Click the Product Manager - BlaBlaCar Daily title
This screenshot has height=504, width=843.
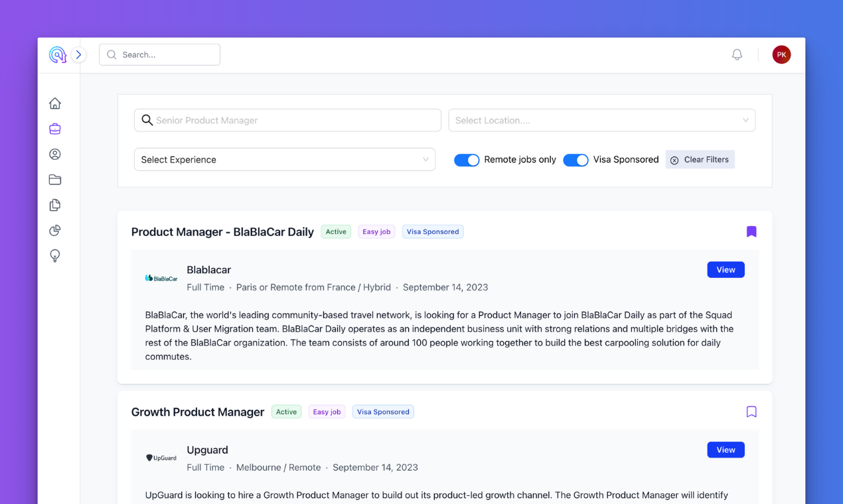coord(222,231)
